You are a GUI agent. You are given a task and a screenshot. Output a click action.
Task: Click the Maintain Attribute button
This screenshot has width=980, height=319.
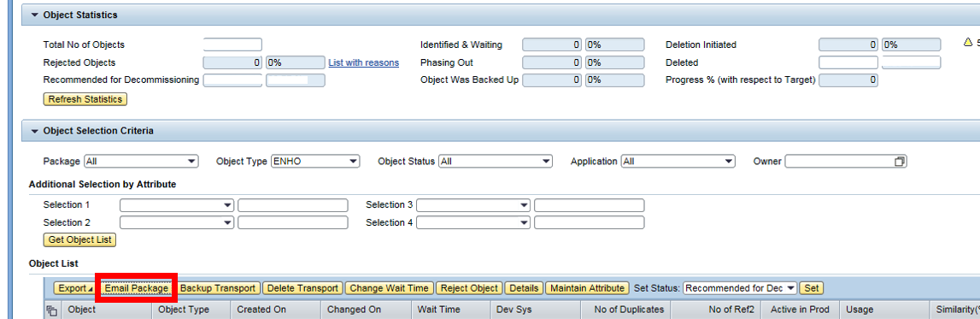(x=587, y=288)
